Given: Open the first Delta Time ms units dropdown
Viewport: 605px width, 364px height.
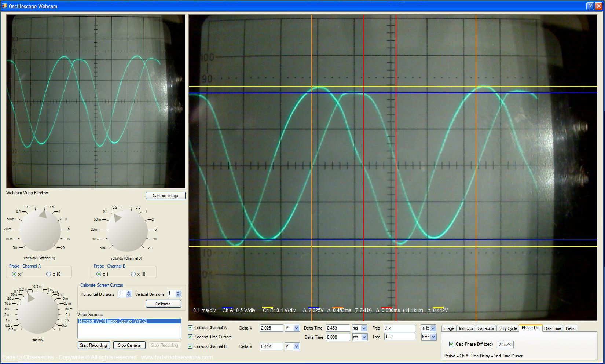Looking at the screenshot, I should click(364, 328).
